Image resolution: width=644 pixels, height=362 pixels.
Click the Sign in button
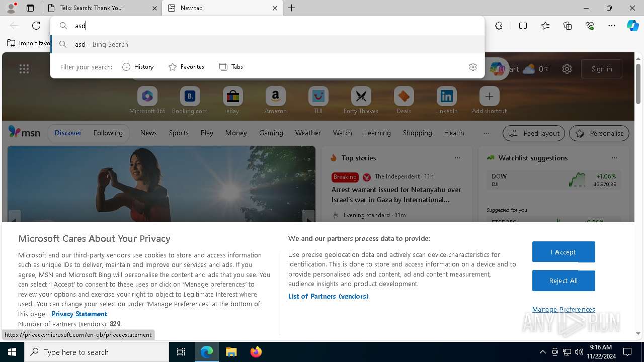(602, 69)
